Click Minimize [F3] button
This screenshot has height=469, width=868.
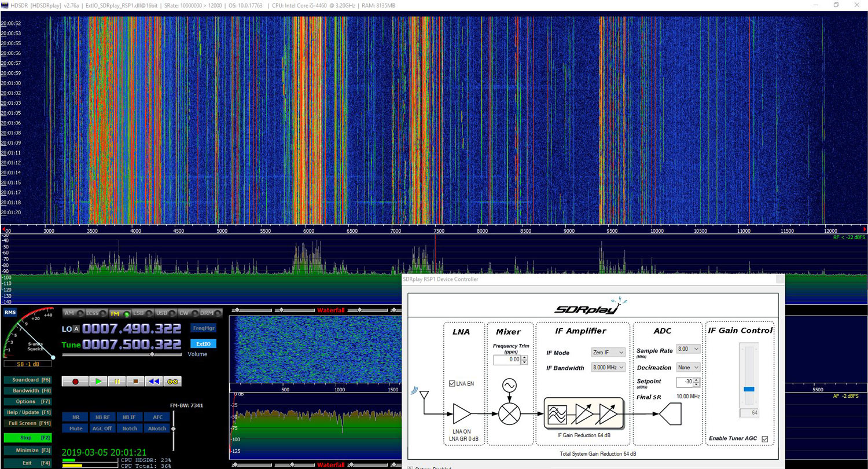click(x=27, y=450)
